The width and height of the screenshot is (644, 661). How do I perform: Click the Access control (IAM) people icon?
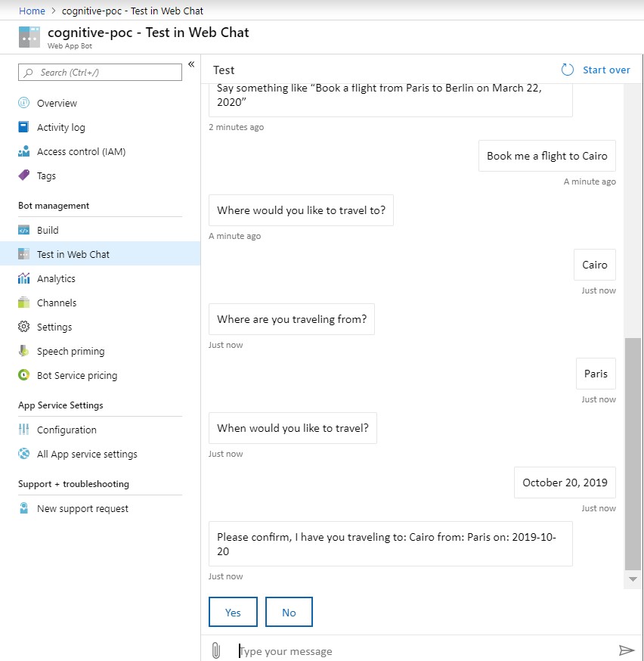pos(23,152)
